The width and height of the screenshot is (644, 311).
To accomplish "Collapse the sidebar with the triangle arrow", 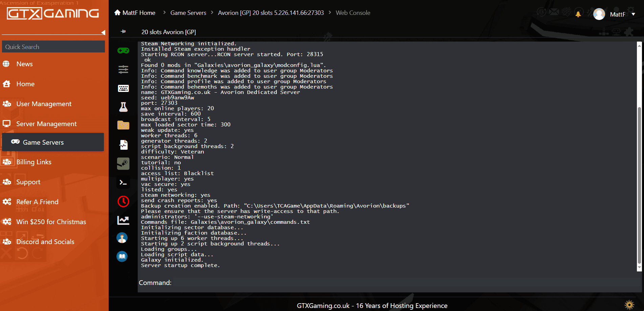I will pyautogui.click(x=103, y=32).
